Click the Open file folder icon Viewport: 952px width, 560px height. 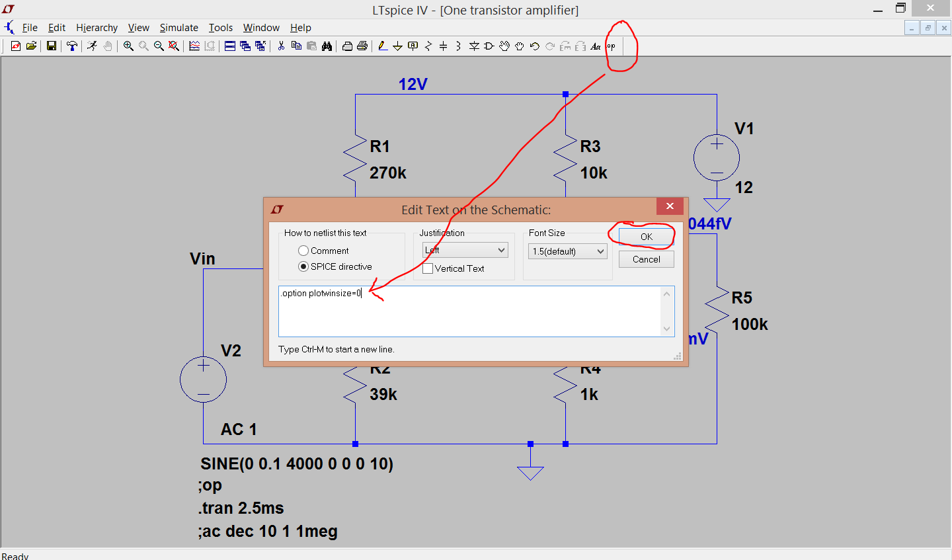[31, 46]
